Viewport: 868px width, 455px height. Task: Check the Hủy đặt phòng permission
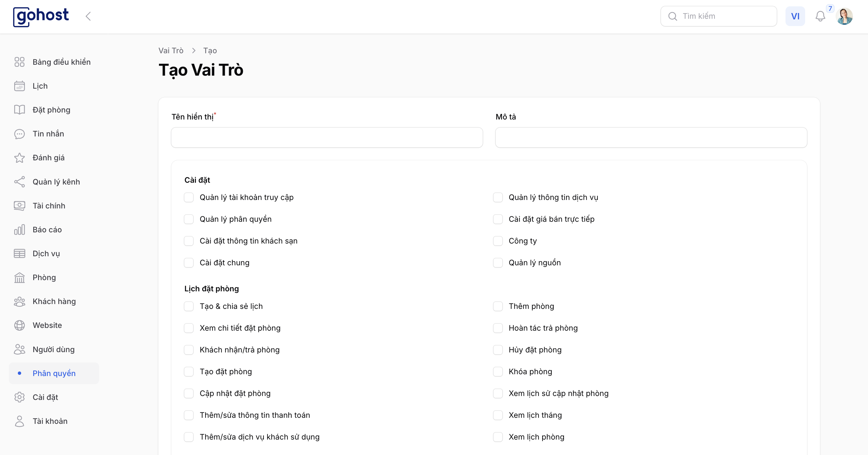pyautogui.click(x=498, y=350)
